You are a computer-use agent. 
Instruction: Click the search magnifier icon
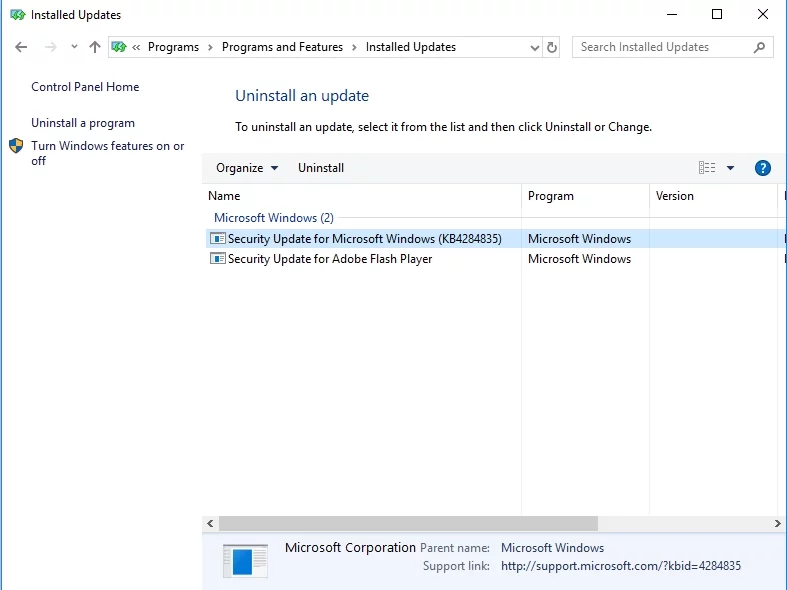coord(760,47)
